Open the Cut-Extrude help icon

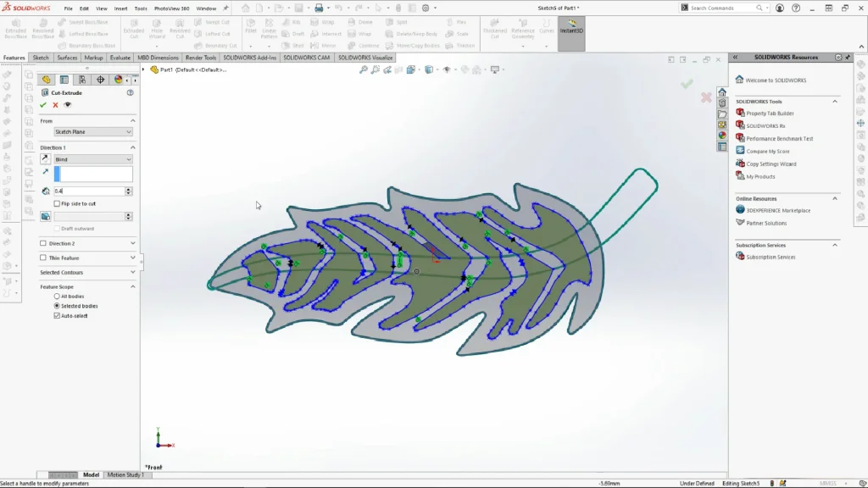(x=130, y=92)
